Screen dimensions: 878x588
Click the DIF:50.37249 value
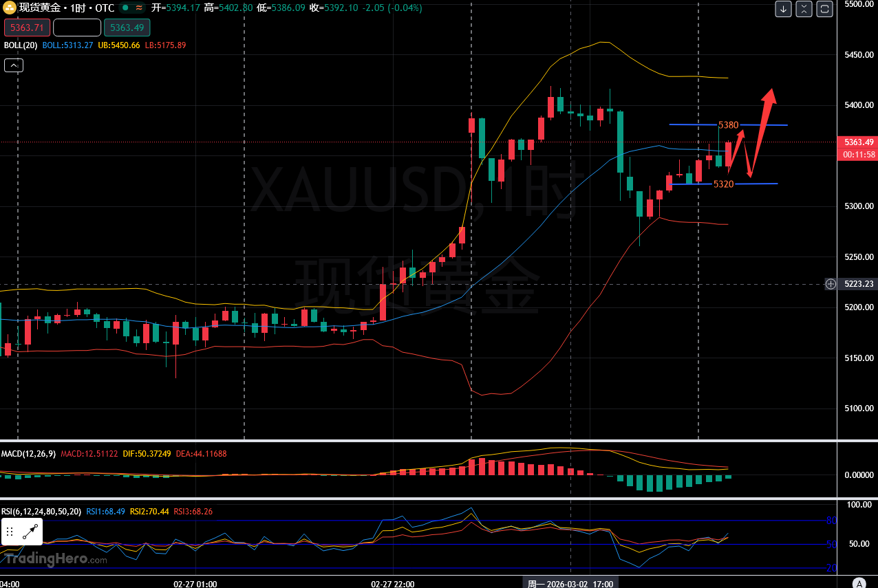coord(147,454)
